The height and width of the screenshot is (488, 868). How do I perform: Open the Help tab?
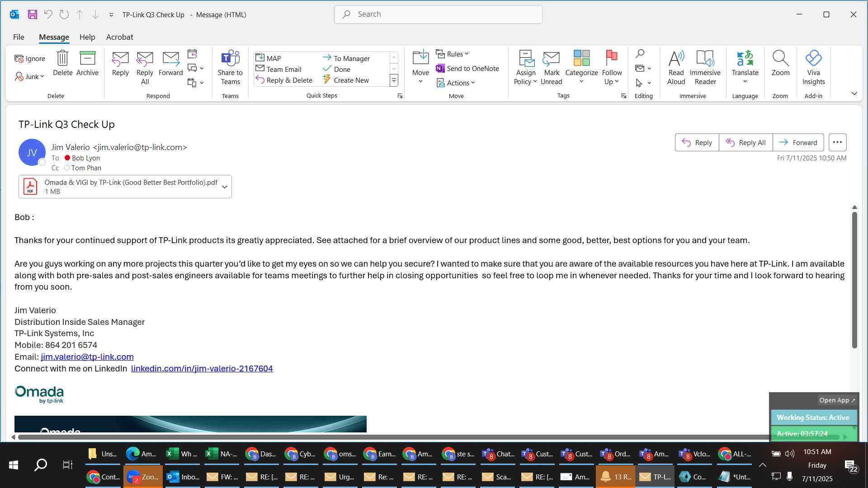point(87,37)
